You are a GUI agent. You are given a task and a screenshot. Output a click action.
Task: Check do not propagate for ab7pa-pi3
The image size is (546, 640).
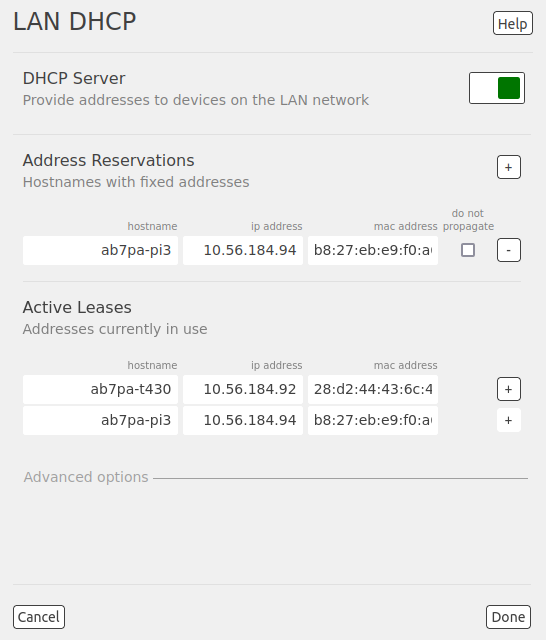(x=468, y=250)
